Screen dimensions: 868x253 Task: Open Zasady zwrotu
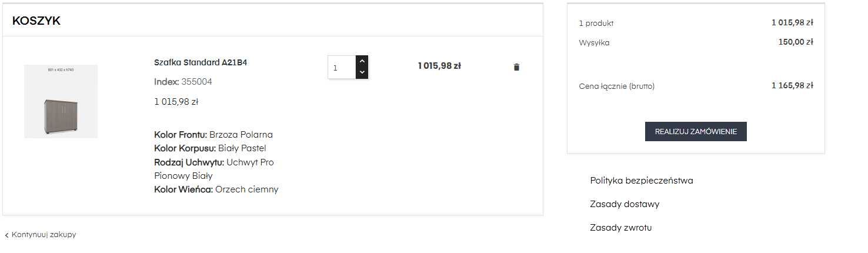621,228
